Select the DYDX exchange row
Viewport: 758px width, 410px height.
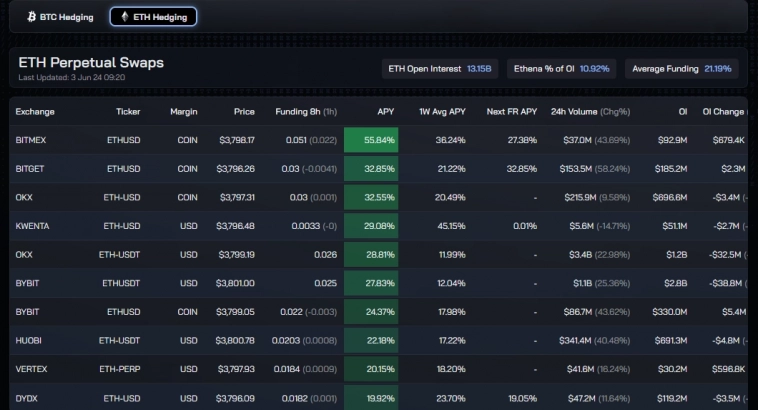tap(25, 397)
